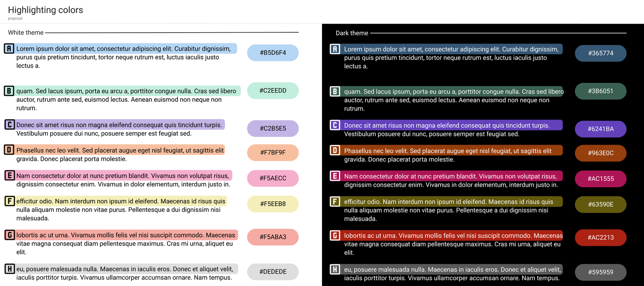Click letter C badge in White theme
Viewport: 644px width, 286px height.
9,124
